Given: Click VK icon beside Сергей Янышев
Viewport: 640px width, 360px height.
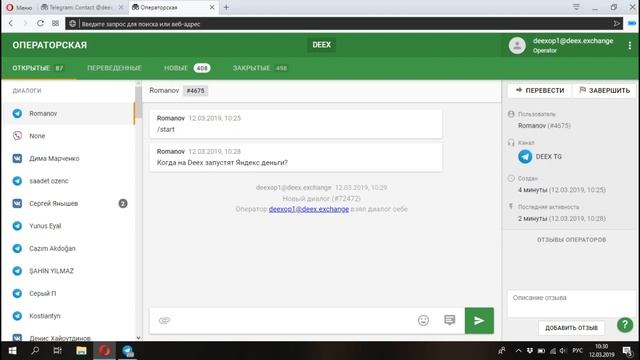Looking at the screenshot, I should click(17, 203).
